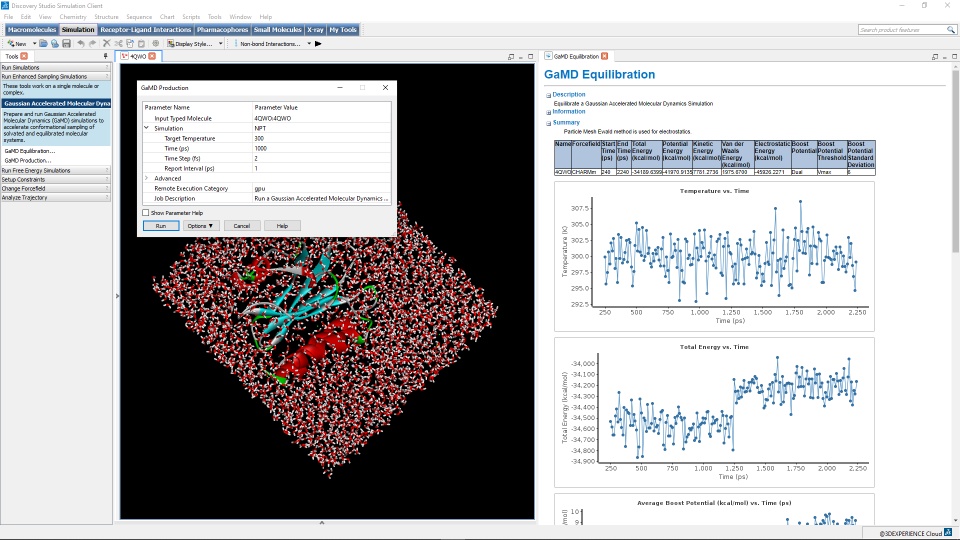Expand the Advanced parameter group
Image resolution: width=960 pixels, height=540 pixels.
(147, 178)
